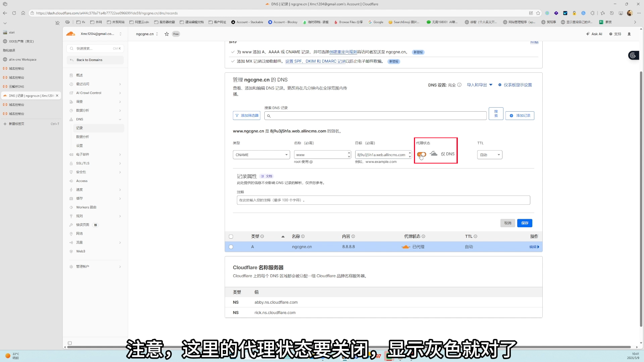Screen dimensions: 644x362
Task: Select the DNS 记录 submenu item
Action: (x=98, y=128)
